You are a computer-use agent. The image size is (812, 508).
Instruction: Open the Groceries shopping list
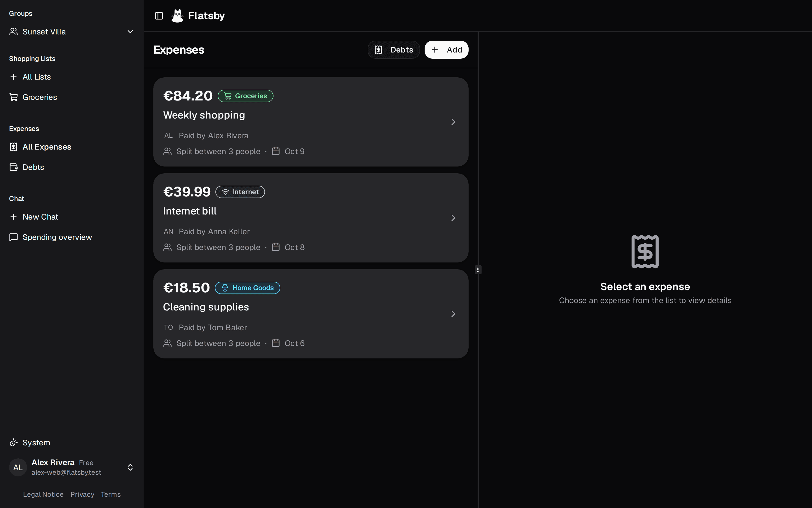[x=72, y=97]
